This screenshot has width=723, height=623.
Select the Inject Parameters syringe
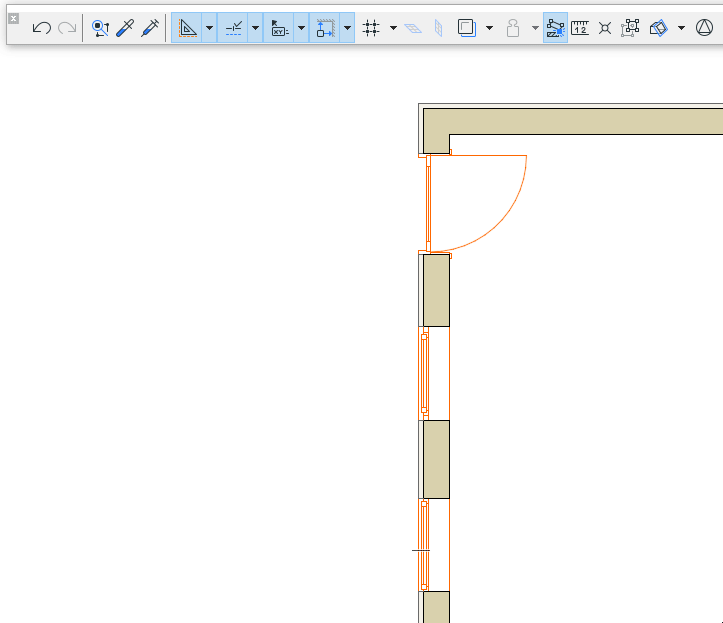[150, 28]
